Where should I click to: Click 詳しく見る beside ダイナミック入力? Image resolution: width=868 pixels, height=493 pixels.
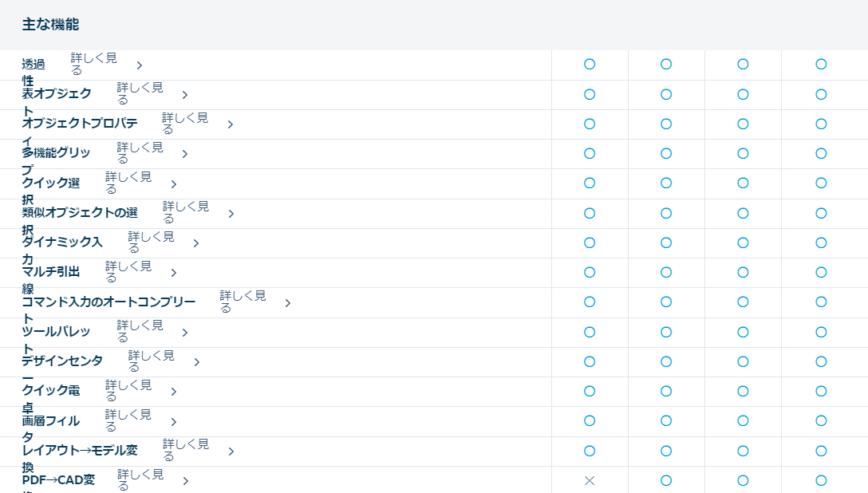(x=151, y=242)
